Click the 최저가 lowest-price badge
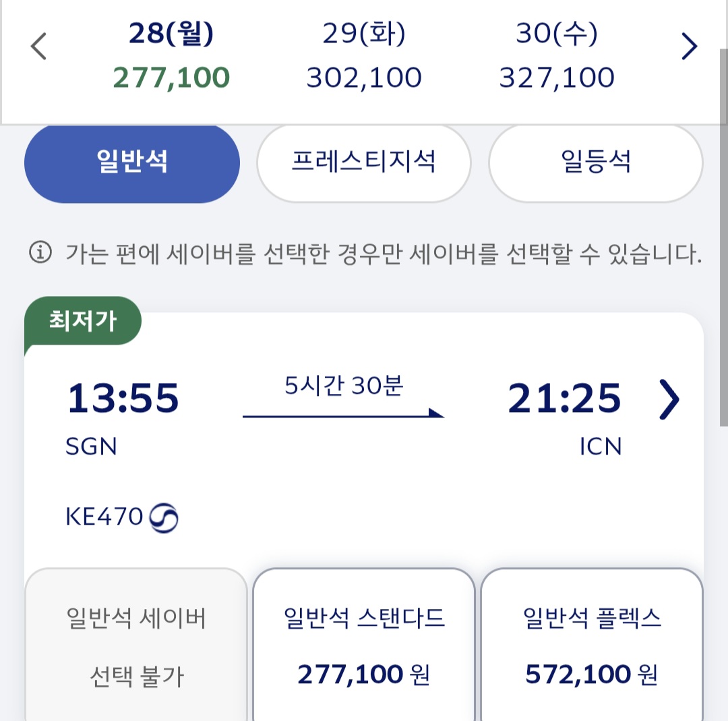This screenshot has height=721, width=728. [x=83, y=321]
